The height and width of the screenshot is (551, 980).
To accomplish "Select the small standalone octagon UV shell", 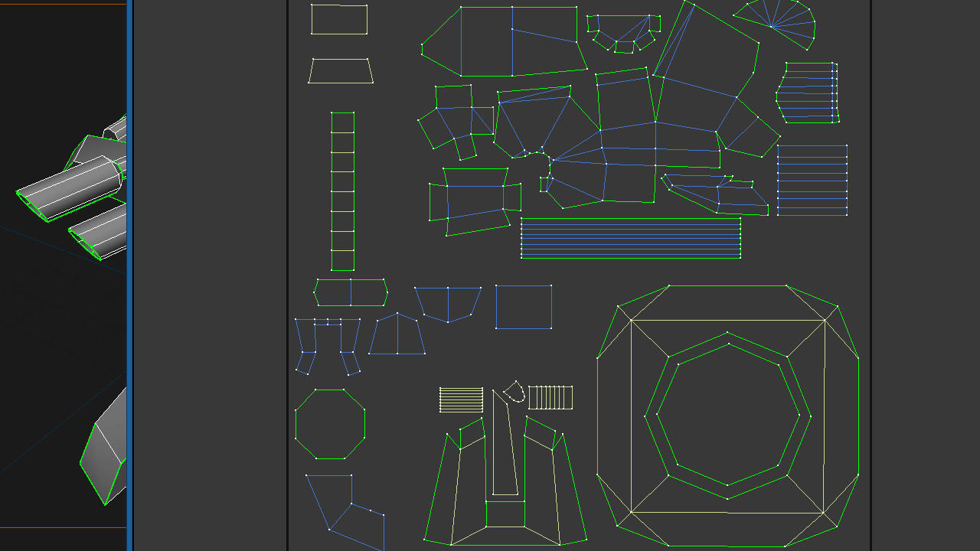I will click(x=330, y=424).
